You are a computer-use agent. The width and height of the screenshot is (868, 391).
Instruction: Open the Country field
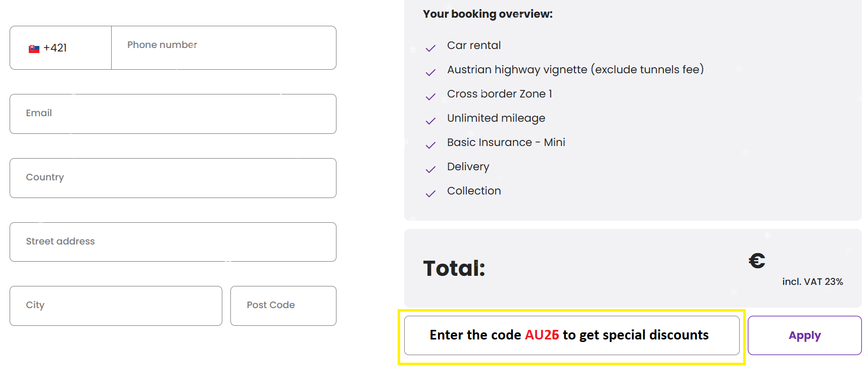(x=173, y=178)
